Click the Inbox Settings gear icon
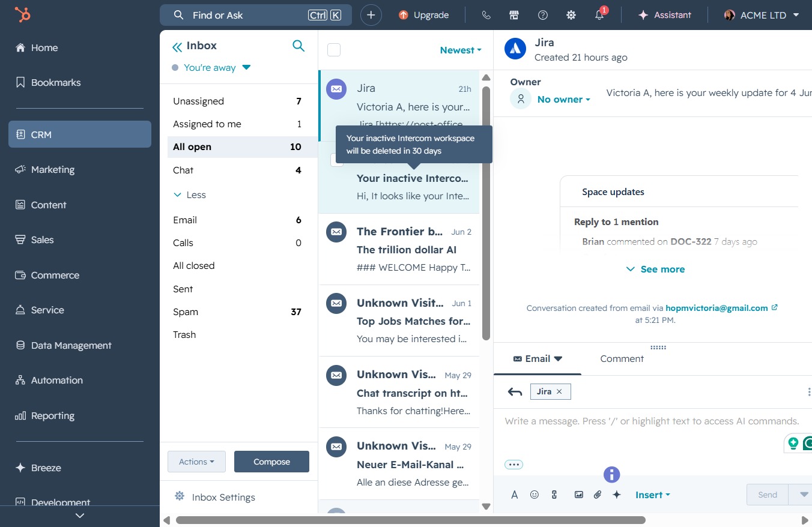This screenshot has width=812, height=527. 179,496
